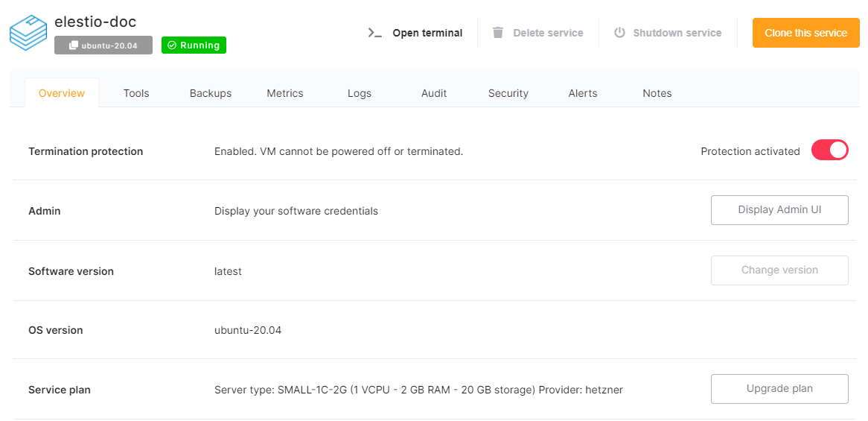This screenshot has height=421, width=868.
Task: Click the Upgrade plan button
Action: point(779,389)
